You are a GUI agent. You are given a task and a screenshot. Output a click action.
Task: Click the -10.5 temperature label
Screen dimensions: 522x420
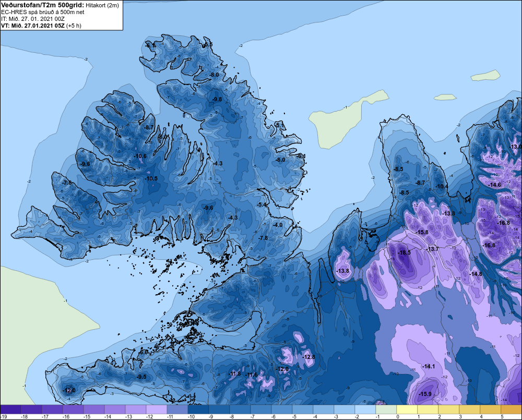coord(151,179)
